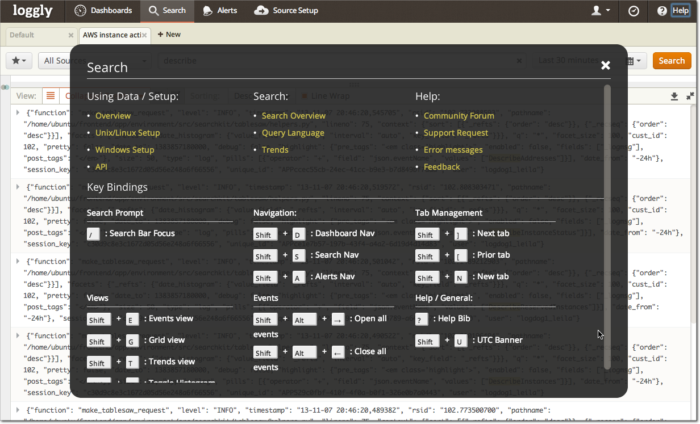Viewport: 700px width, 424px height.
Task: Add a new search tab
Action: click(x=169, y=34)
